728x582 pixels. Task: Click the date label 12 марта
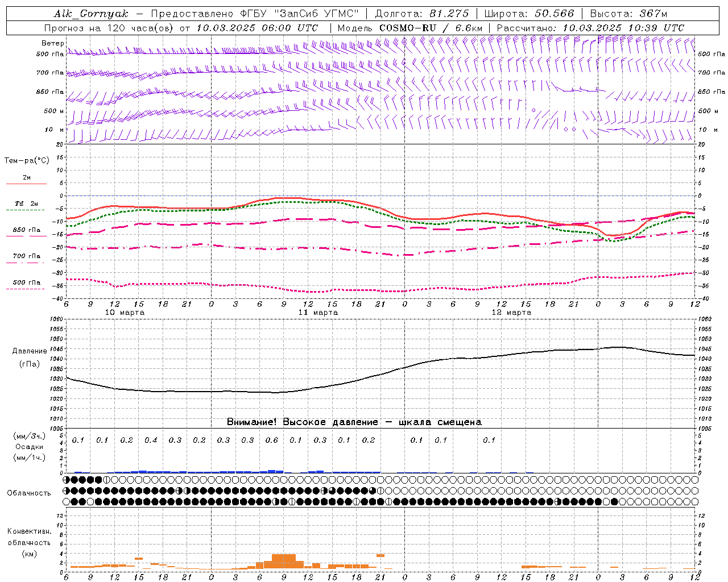pyautogui.click(x=511, y=313)
